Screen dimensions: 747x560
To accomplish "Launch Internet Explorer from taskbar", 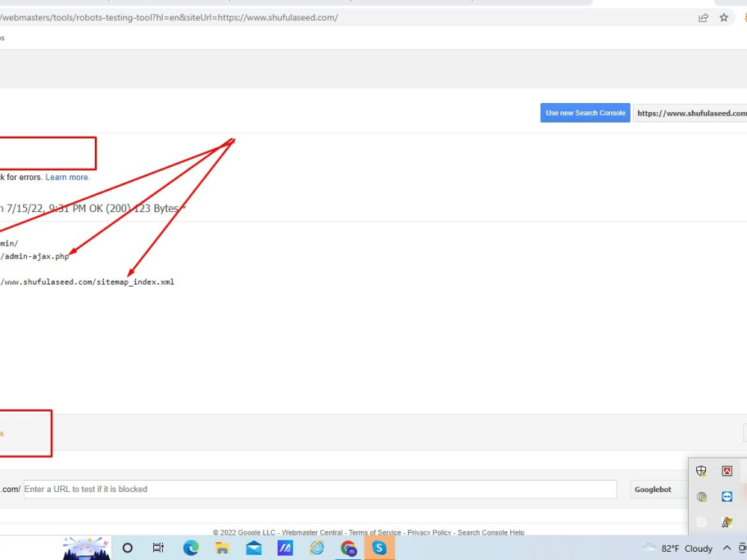I will click(x=316, y=548).
